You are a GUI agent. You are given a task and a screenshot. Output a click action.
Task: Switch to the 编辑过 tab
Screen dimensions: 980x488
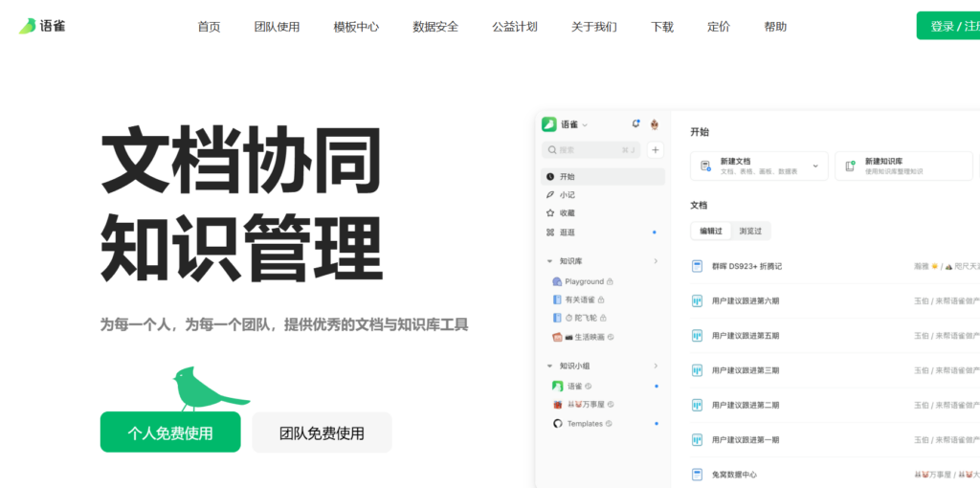click(x=711, y=231)
